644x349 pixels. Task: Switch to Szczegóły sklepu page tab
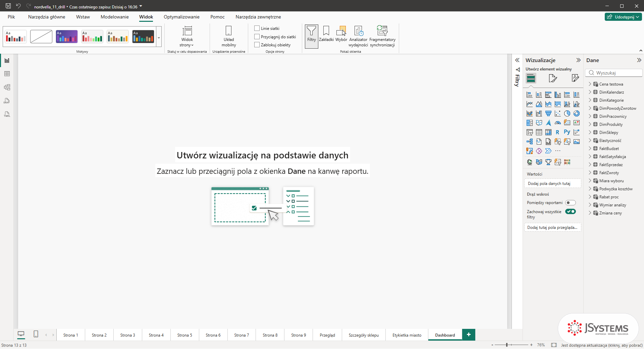pos(364,335)
